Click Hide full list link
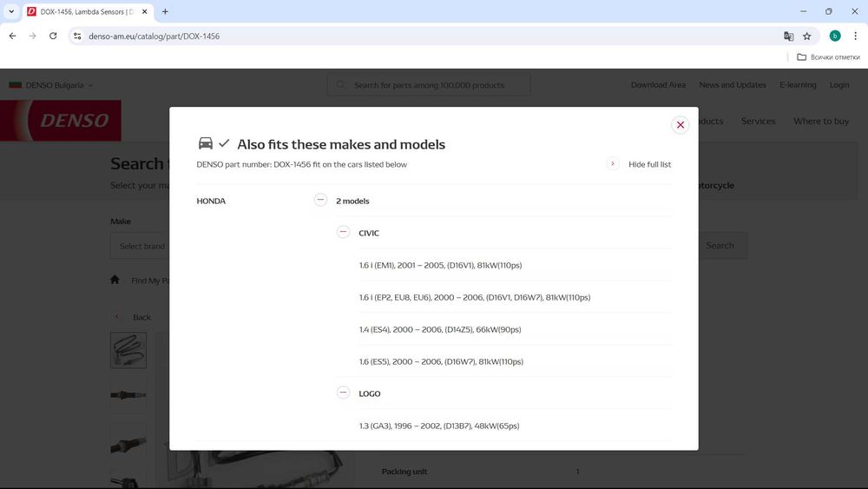This screenshot has width=868, height=489. (x=649, y=164)
